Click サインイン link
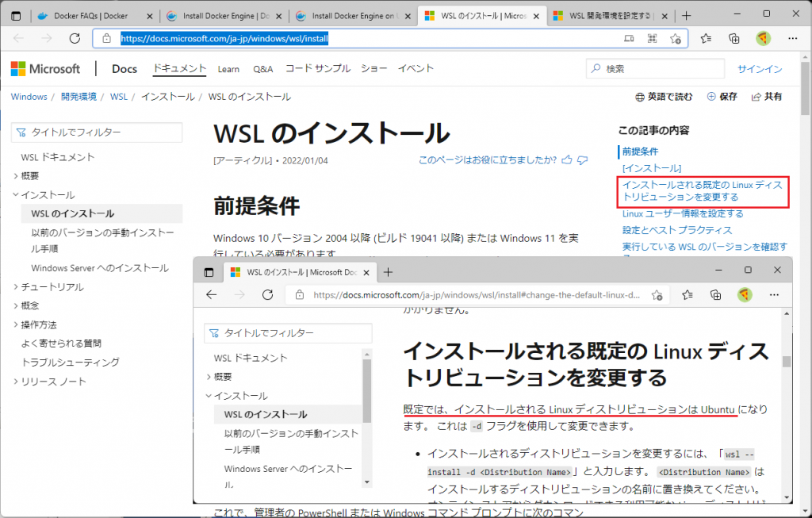The image size is (812, 518). coord(760,69)
